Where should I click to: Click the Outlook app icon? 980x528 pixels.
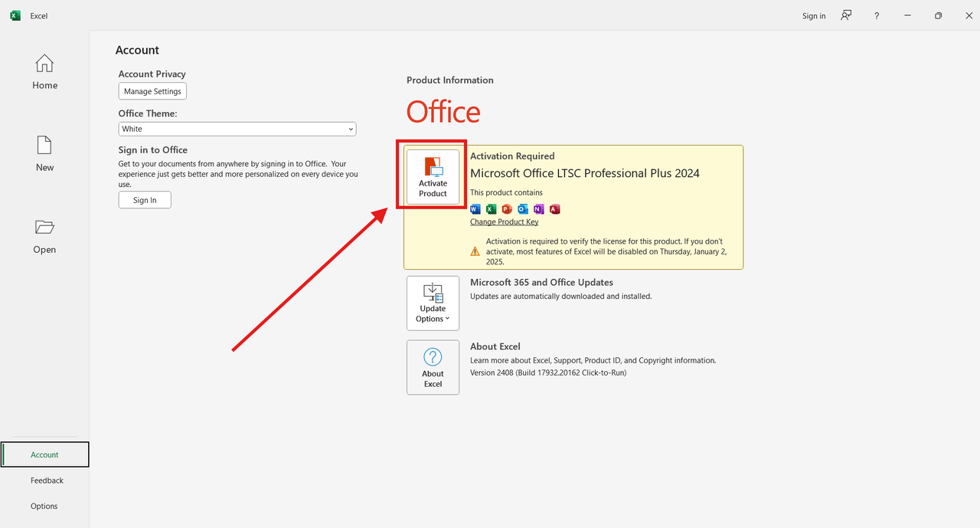[x=523, y=209]
